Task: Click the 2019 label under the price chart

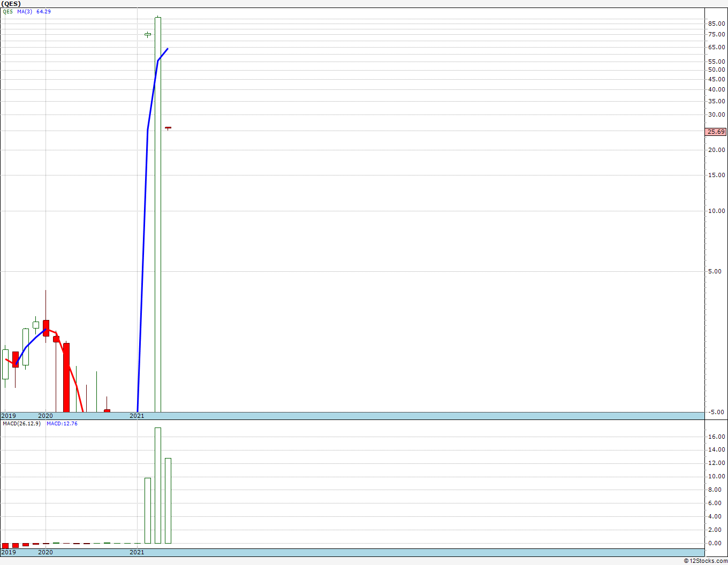Action: pos(9,416)
